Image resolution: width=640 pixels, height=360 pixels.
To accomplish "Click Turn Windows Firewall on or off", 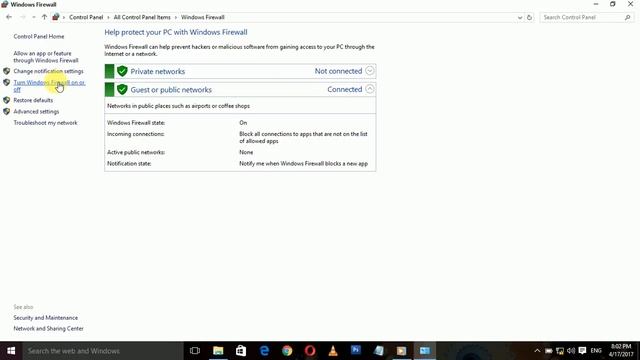I will [49, 86].
